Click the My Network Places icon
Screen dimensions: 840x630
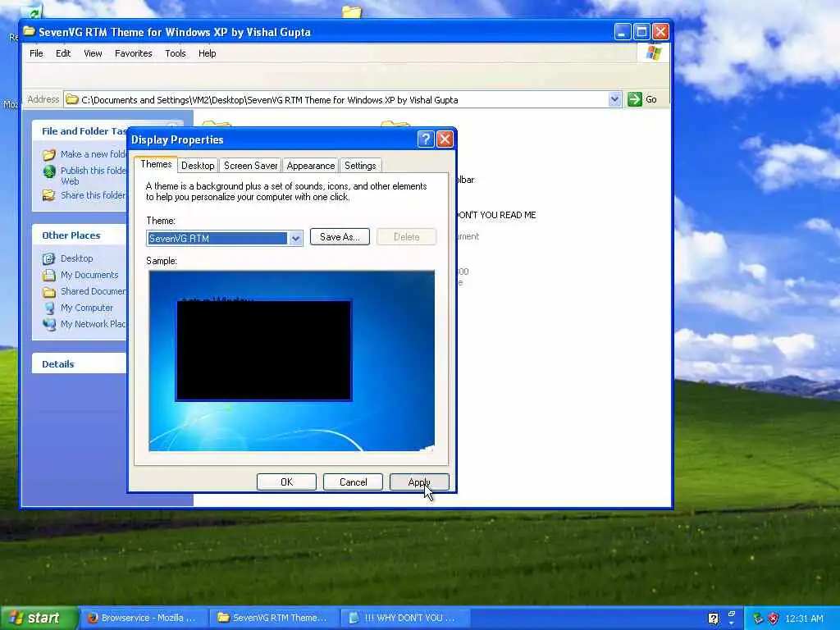[x=49, y=325]
